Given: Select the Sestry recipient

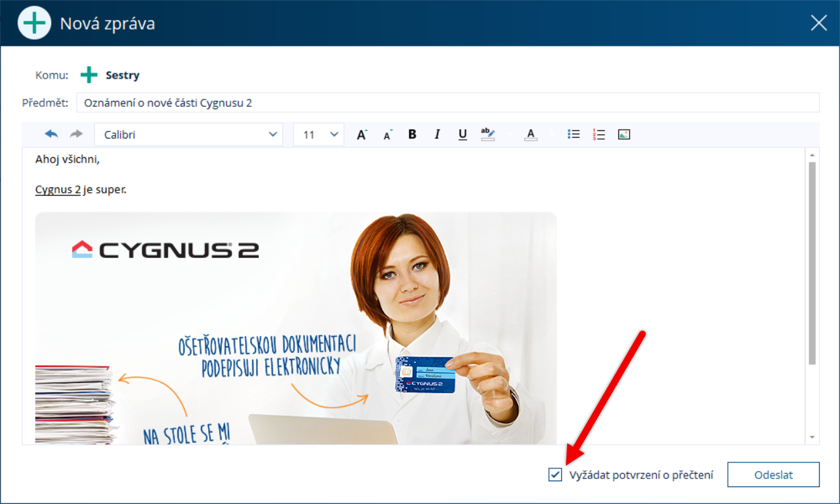Looking at the screenshot, I should pyautogui.click(x=122, y=75).
